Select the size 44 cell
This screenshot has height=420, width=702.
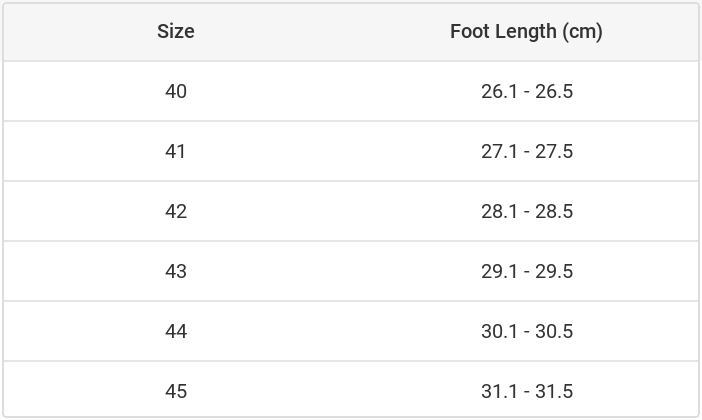[176, 331]
